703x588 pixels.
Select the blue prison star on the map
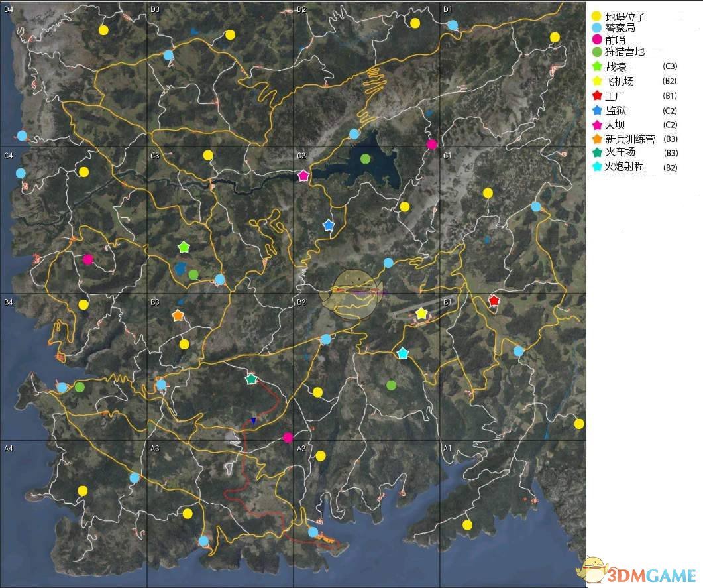click(x=329, y=225)
